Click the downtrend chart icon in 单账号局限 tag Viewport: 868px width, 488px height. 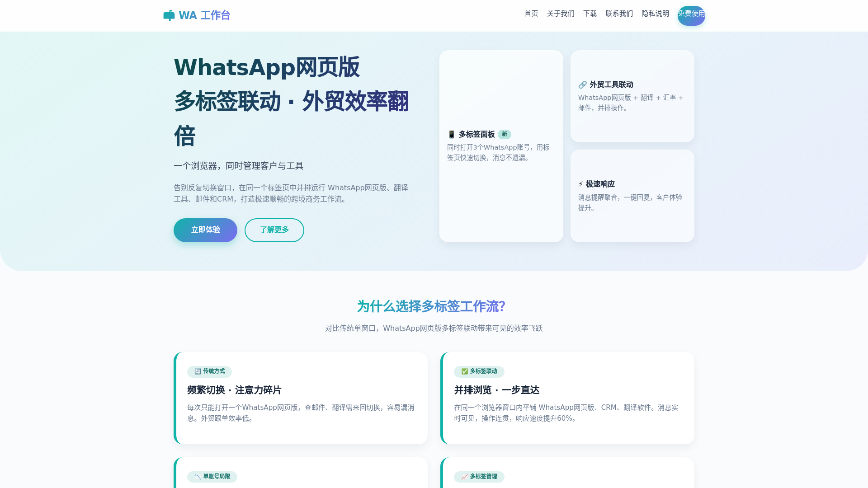198,477
